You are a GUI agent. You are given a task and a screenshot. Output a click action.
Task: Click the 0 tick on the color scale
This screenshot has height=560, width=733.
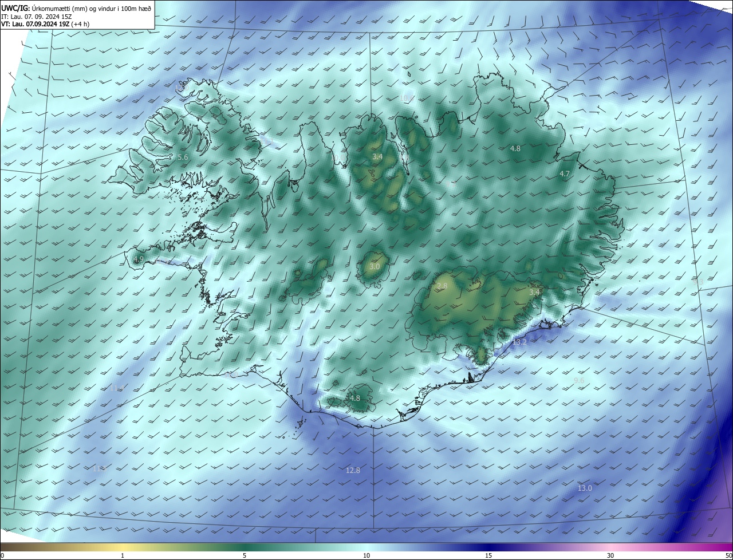pyautogui.click(x=2, y=555)
